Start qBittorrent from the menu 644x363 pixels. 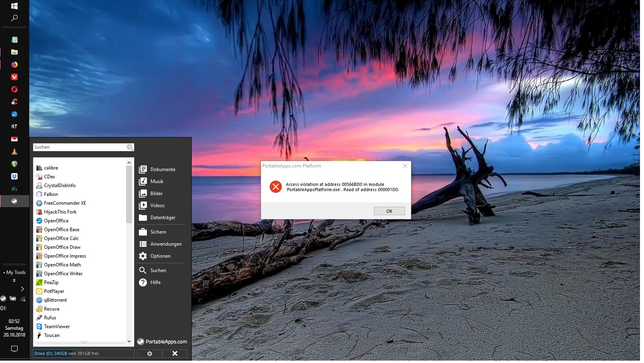click(55, 300)
